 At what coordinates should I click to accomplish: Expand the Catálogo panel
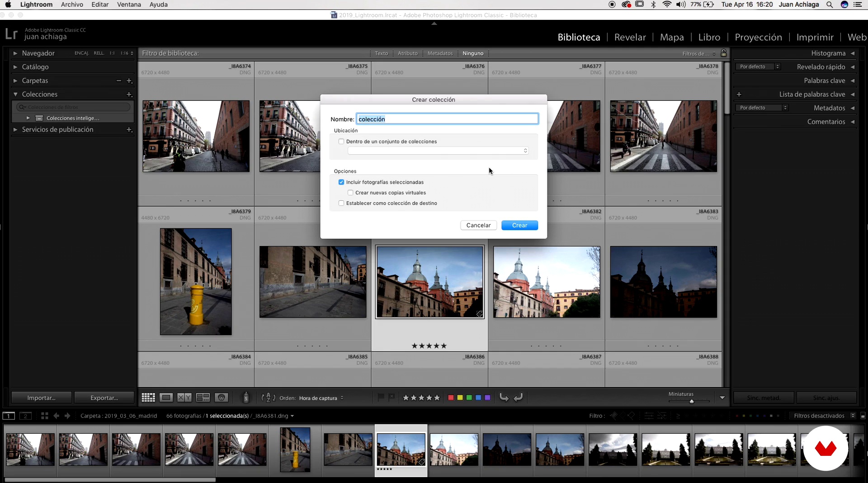35,67
